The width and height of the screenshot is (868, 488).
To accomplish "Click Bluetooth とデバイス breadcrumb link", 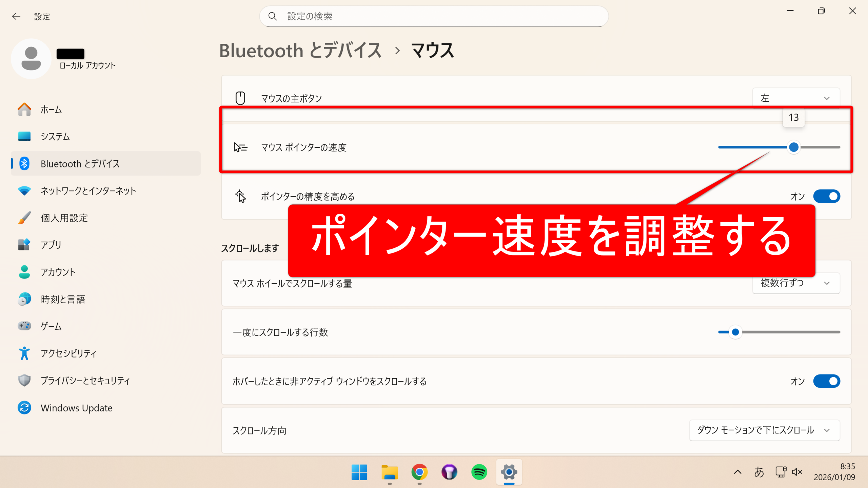I will click(x=300, y=51).
